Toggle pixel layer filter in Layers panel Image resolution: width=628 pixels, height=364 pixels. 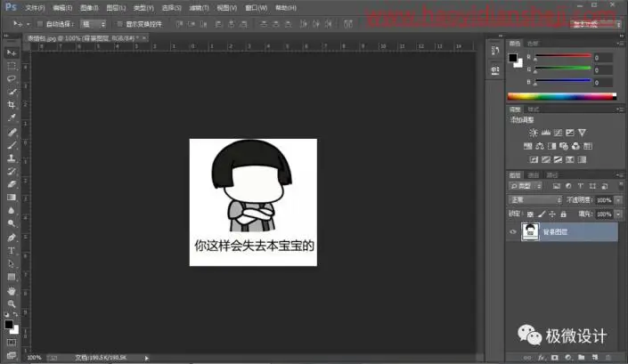coord(557,186)
